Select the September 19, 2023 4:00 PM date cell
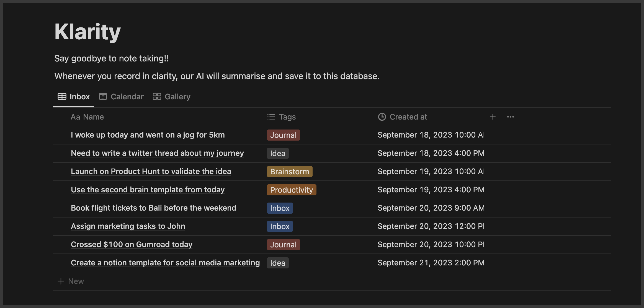This screenshot has width=644, height=308. (x=431, y=190)
